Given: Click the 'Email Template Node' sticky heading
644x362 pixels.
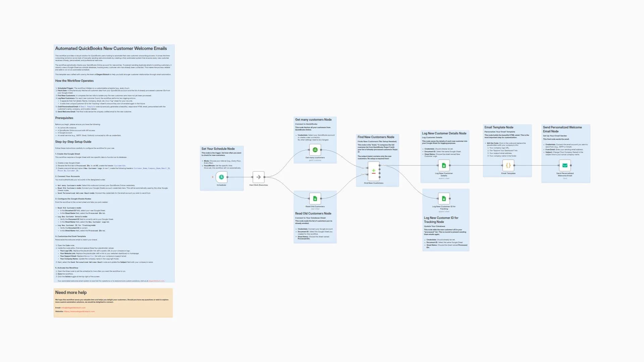Looking at the screenshot, I should 499,127.
